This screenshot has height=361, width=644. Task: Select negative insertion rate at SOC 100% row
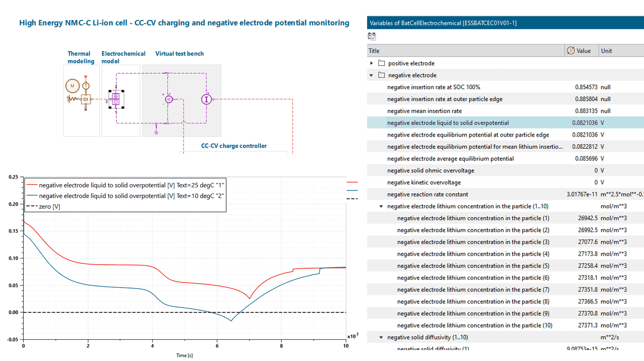506,87
